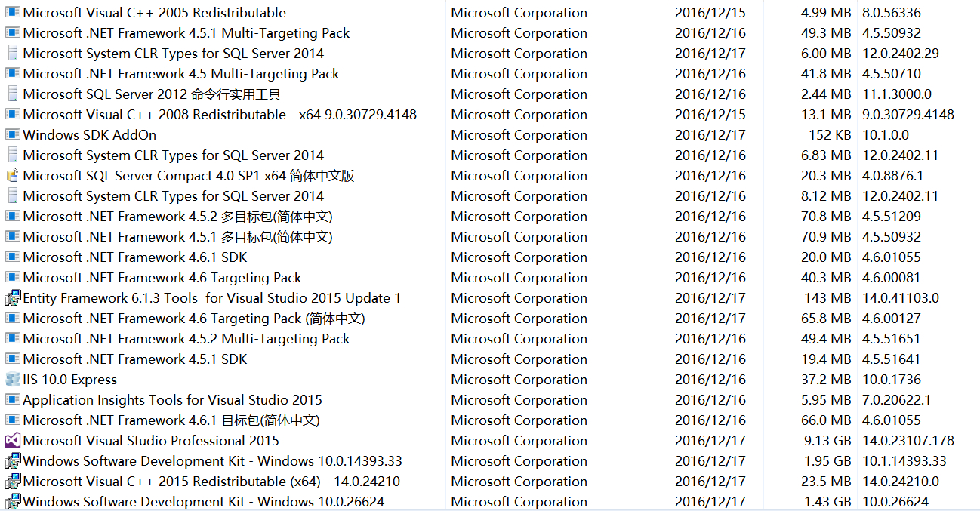The image size is (980, 511).
Task: Click the icon of .NET Framework 4.5.2 Multi-Targeting Pack
Action: [12, 339]
